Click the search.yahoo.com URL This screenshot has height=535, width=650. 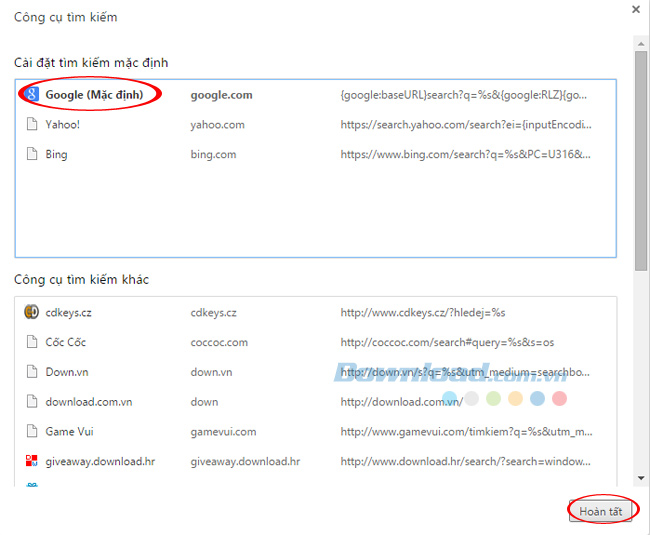[x=466, y=125]
